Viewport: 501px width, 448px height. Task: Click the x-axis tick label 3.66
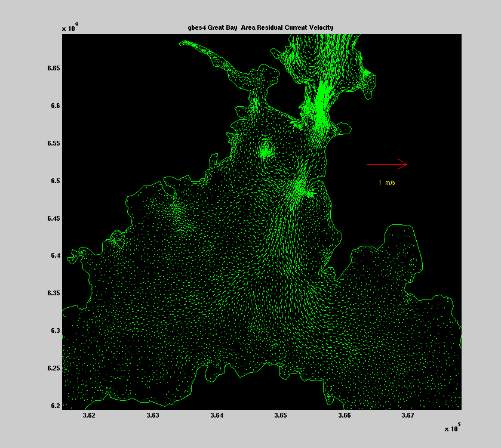[x=345, y=415]
